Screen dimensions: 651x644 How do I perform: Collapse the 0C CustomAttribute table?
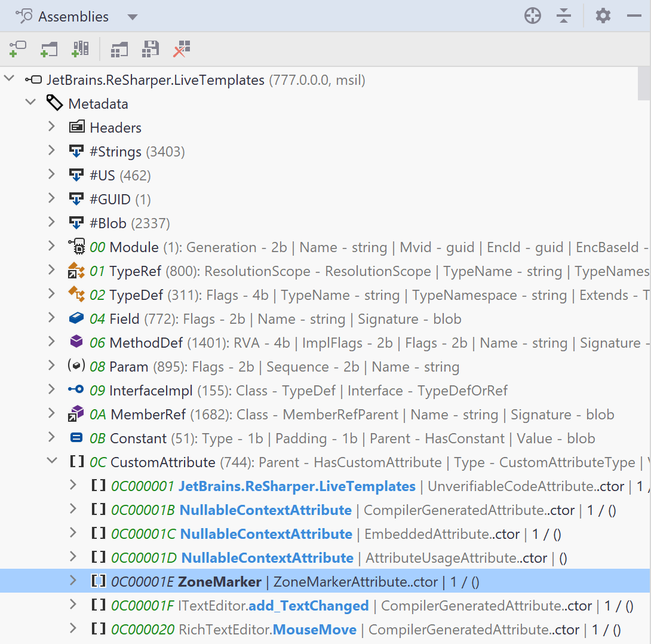[x=52, y=461]
